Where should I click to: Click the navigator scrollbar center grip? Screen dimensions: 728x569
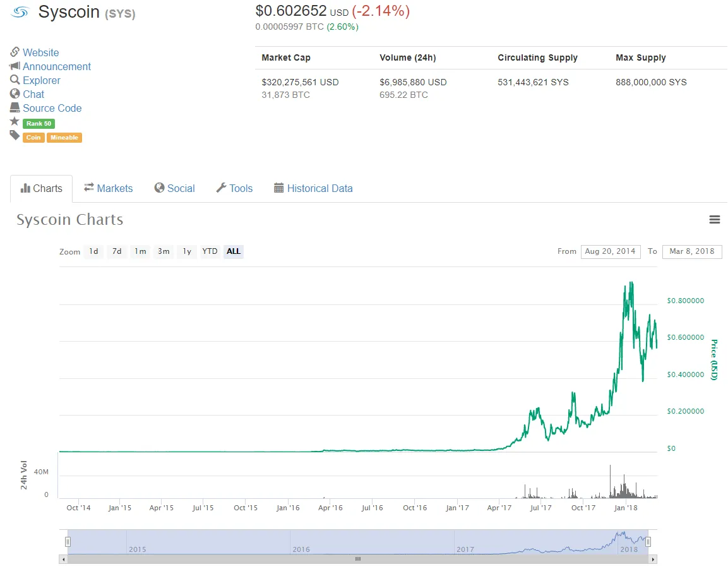click(358, 559)
